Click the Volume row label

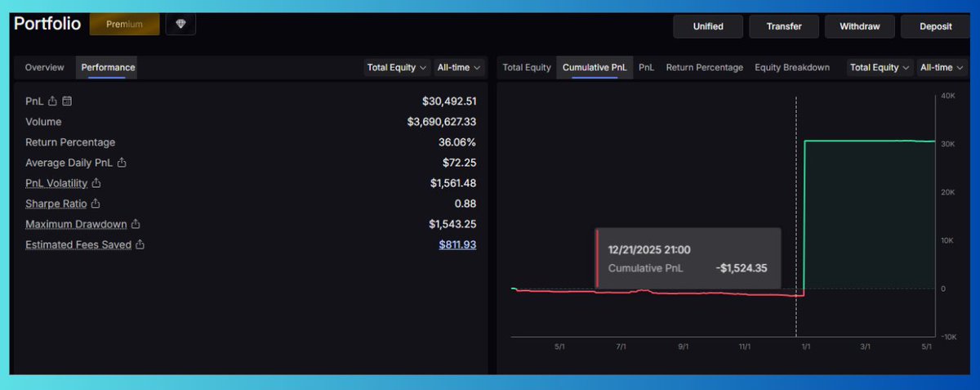point(43,122)
